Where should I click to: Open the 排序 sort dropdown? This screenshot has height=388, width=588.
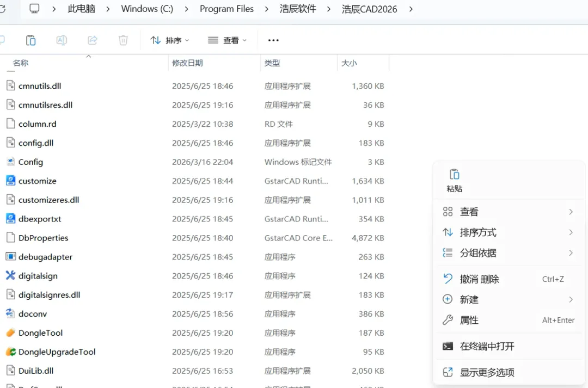click(169, 40)
